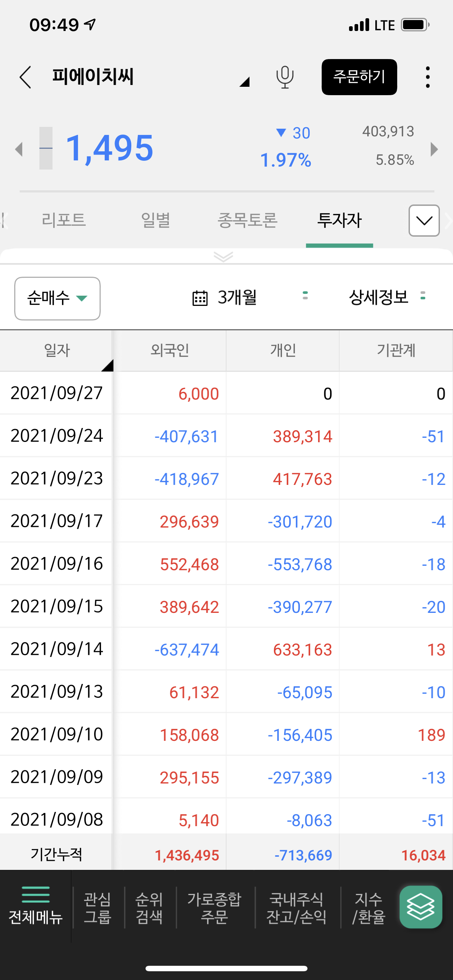Tap individual value -301,720

[300, 522]
